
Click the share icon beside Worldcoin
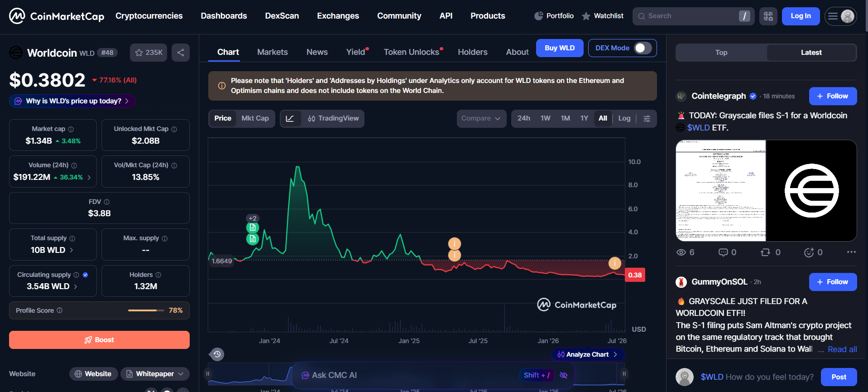(181, 53)
